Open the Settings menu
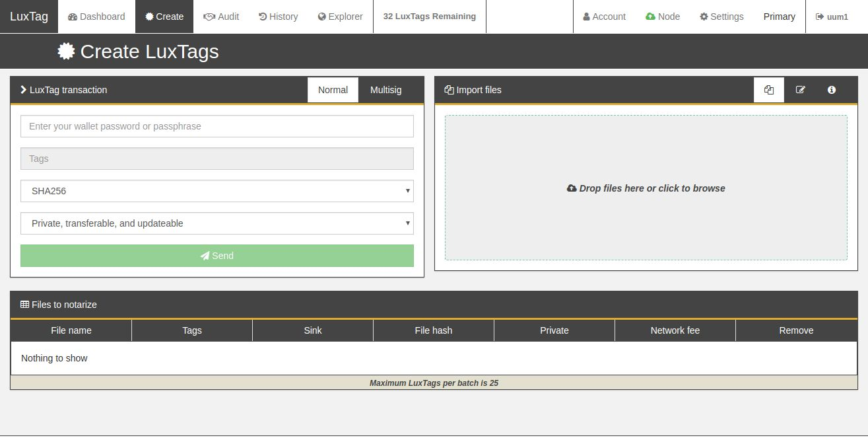 pyautogui.click(x=721, y=17)
